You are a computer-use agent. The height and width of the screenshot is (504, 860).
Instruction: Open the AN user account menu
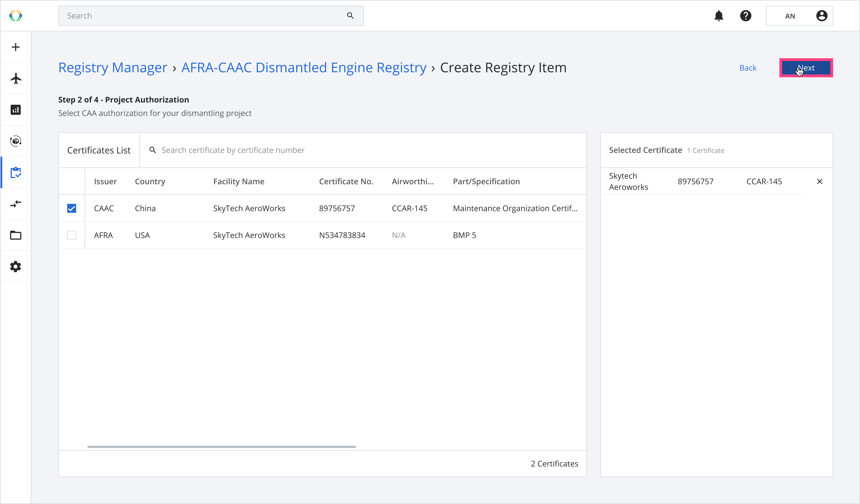799,16
